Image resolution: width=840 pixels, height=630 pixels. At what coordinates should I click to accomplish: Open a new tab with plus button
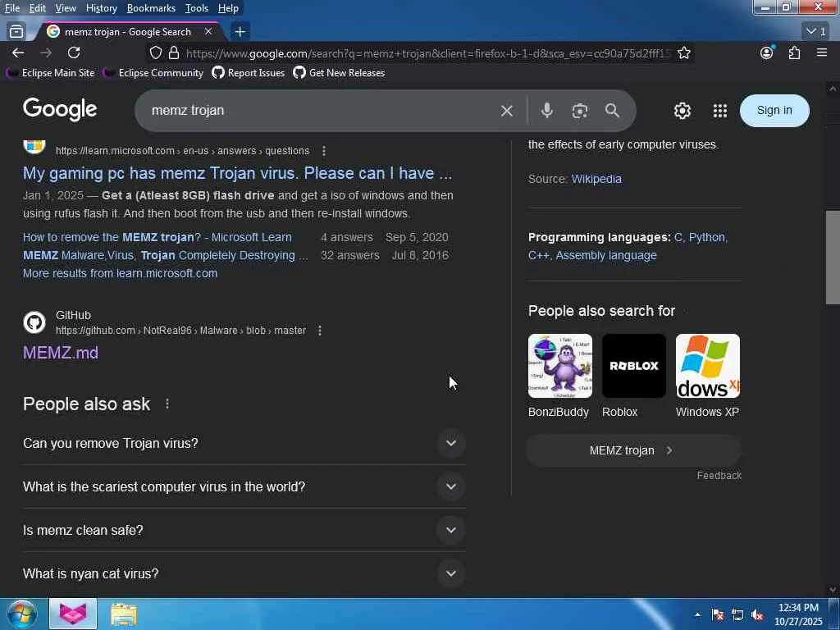[x=240, y=32]
